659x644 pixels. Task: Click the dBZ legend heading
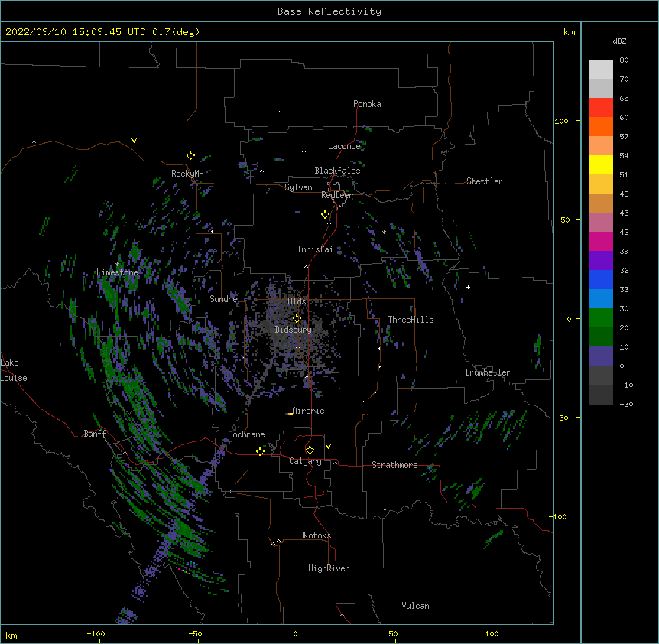619,41
